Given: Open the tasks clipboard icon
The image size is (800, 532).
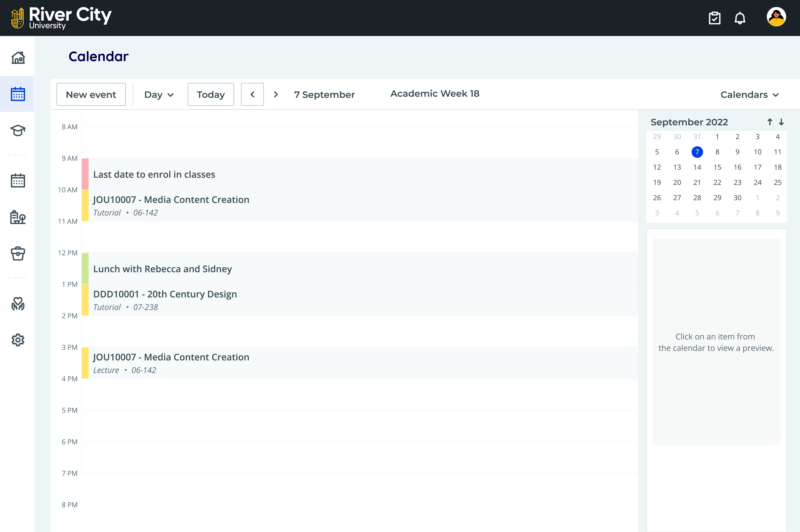Looking at the screenshot, I should click(x=714, y=18).
